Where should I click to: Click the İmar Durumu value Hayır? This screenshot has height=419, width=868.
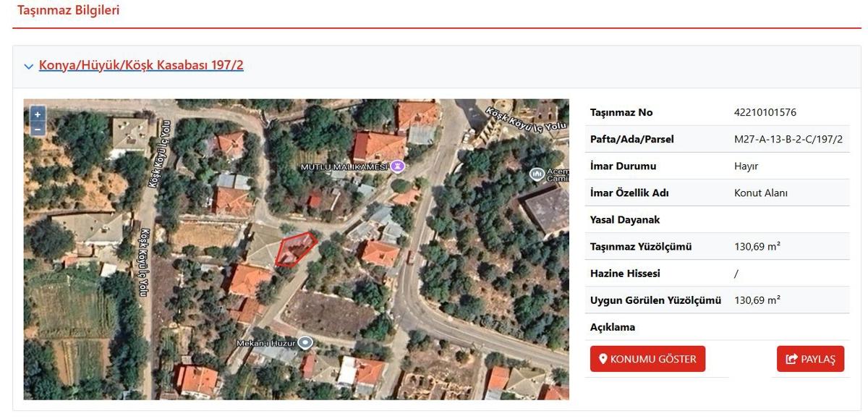click(x=746, y=166)
